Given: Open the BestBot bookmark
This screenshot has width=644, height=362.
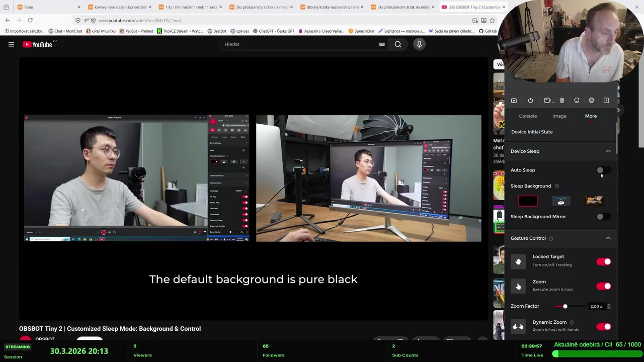Looking at the screenshot, I should tap(217, 31).
